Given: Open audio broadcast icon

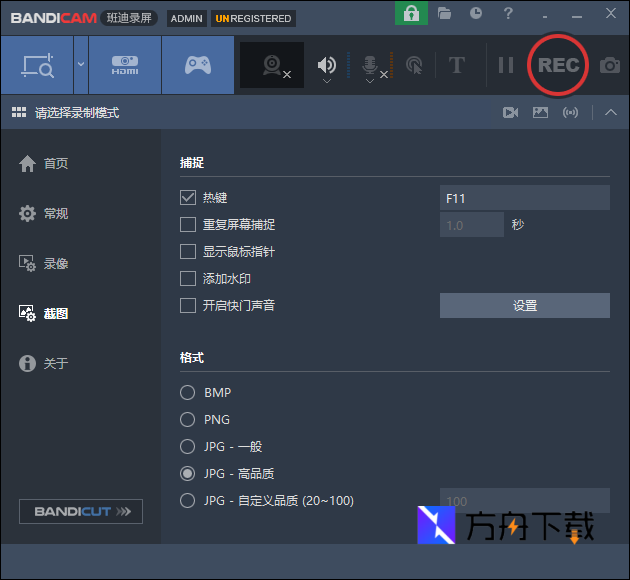Looking at the screenshot, I should [x=570, y=112].
